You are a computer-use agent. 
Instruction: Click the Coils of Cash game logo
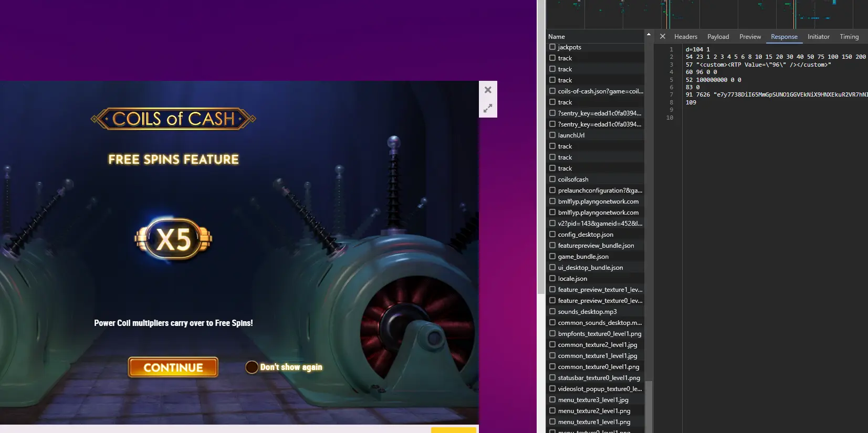click(173, 119)
